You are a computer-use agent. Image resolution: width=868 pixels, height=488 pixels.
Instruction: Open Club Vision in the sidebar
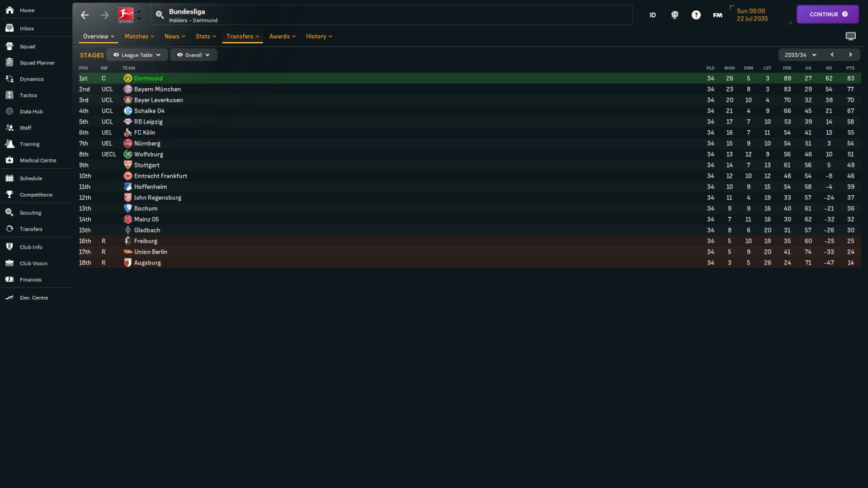click(x=33, y=264)
